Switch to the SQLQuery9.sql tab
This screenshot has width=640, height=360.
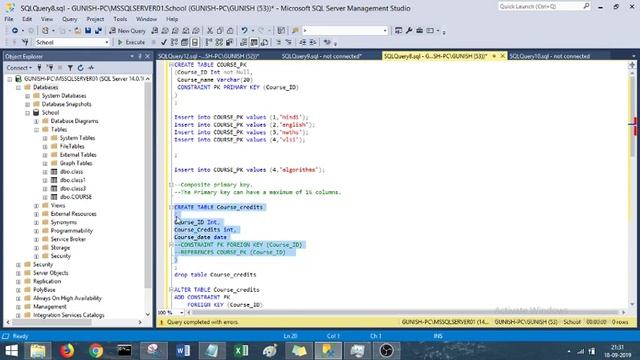pos(322,56)
